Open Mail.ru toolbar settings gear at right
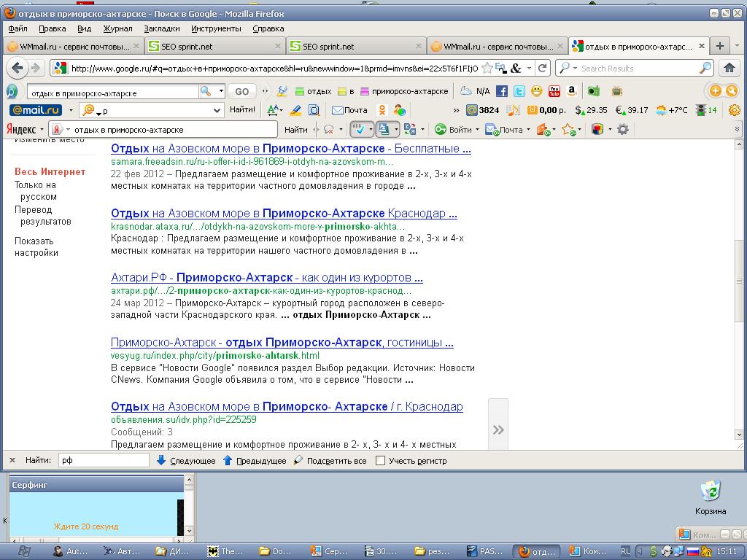This screenshot has height=560, width=747. point(734,111)
